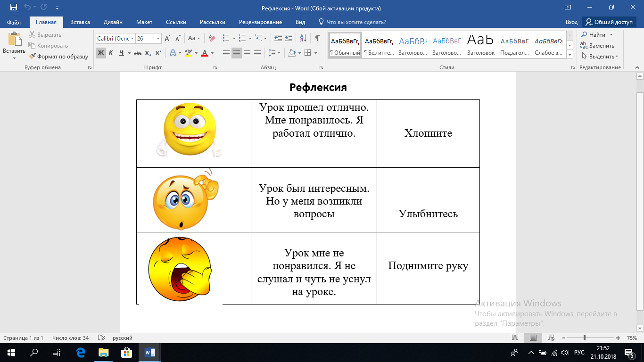Viewport: 644px width, 362px height.
Task: Click the bullet list icon
Action: 226,38
